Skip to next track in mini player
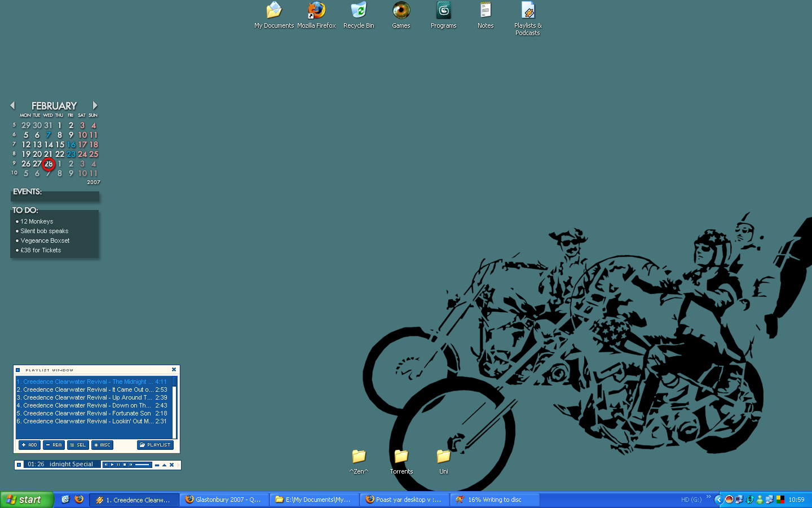Viewport: 812px width, 508px height. coord(131,465)
